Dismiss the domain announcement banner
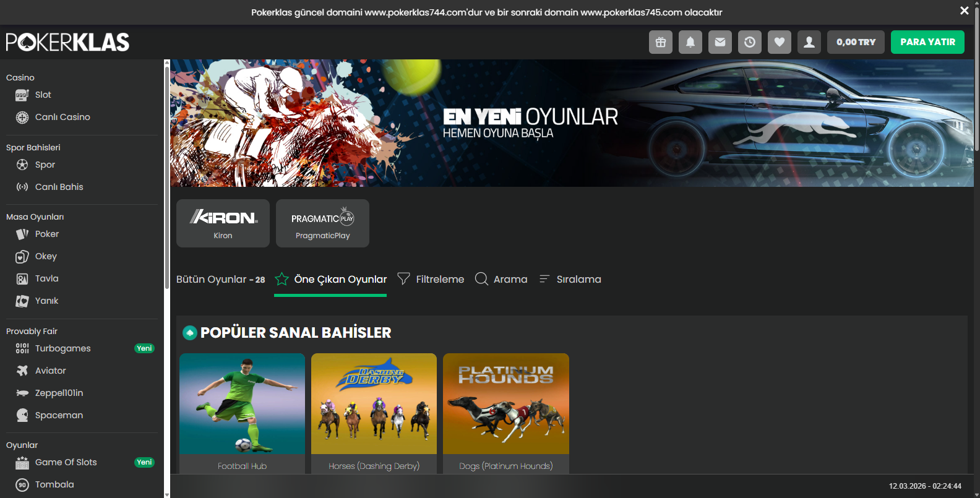Viewport: 980px width, 498px height. (x=964, y=11)
